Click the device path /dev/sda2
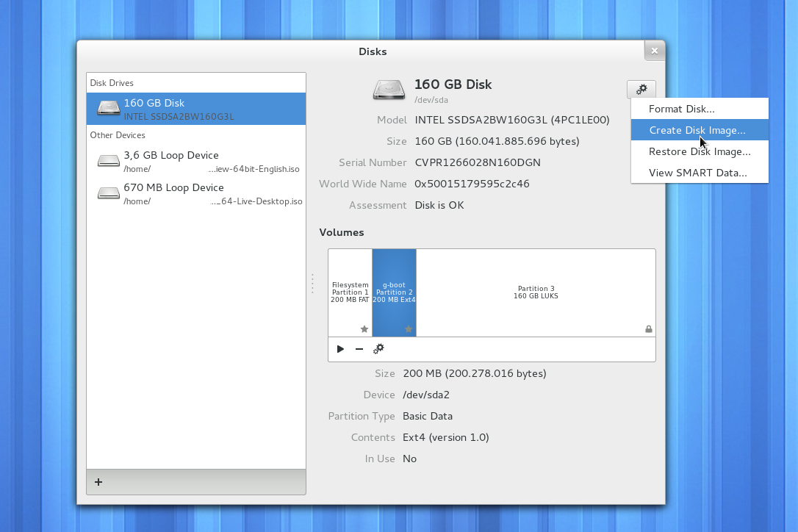798x532 pixels. pyautogui.click(x=426, y=395)
